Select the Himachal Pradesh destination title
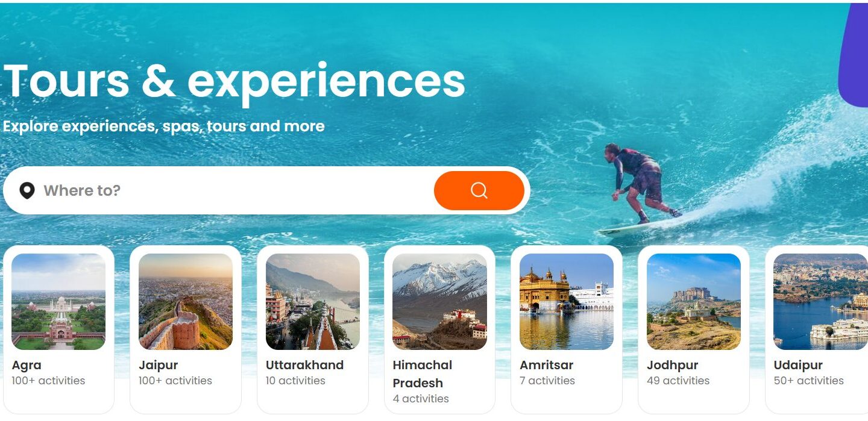The width and height of the screenshot is (868, 421). [x=422, y=374]
